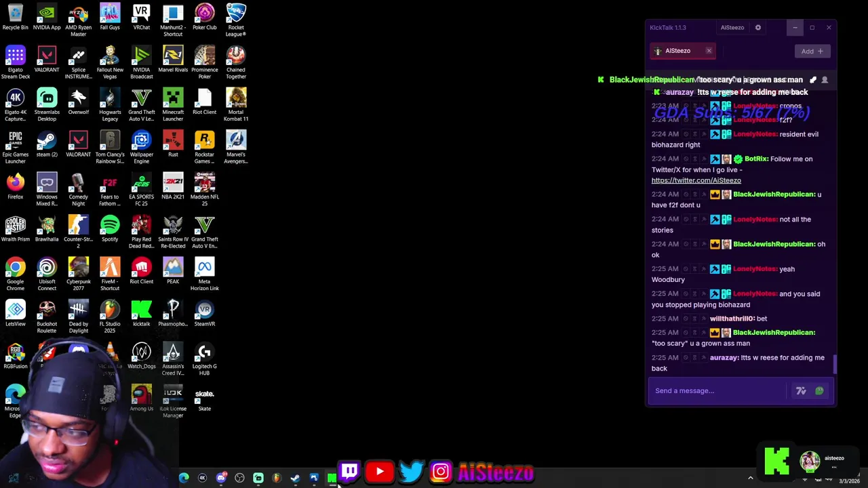Click the KickTalk chat scrollbar thumb
The width and height of the screenshot is (868, 488).
pos(835,364)
